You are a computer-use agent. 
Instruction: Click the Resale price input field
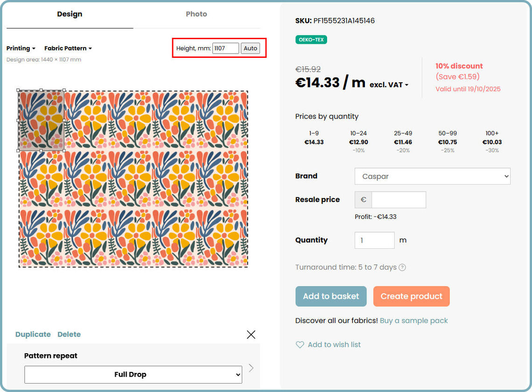pyautogui.click(x=399, y=200)
